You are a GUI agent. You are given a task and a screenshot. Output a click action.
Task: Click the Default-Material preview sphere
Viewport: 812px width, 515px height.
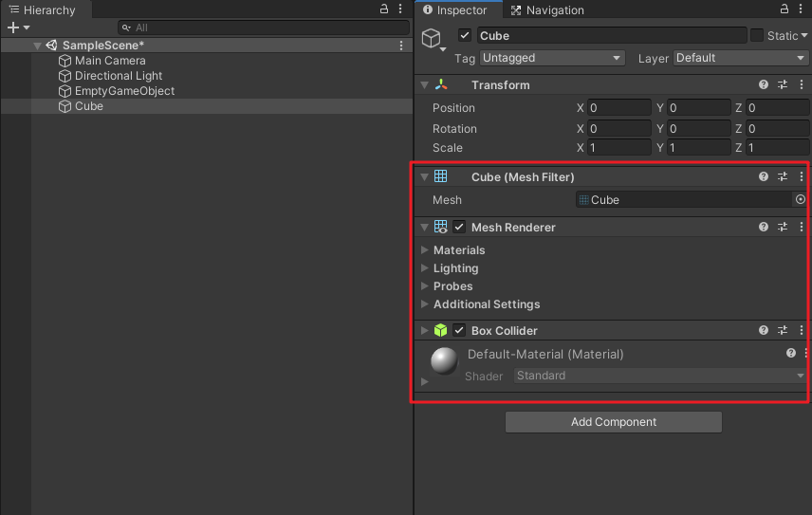pos(444,360)
